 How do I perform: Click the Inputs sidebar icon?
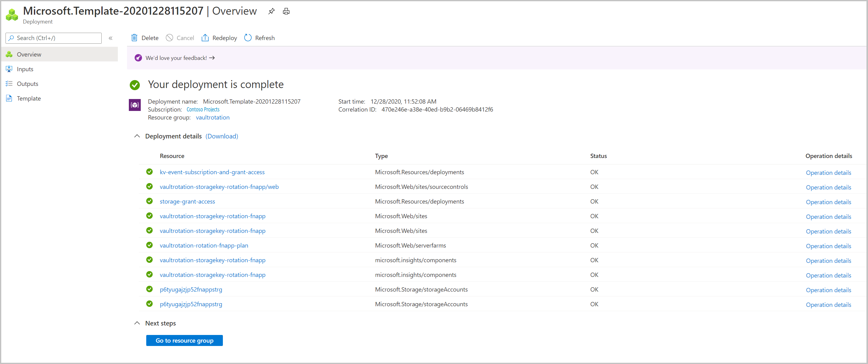(x=9, y=69)
